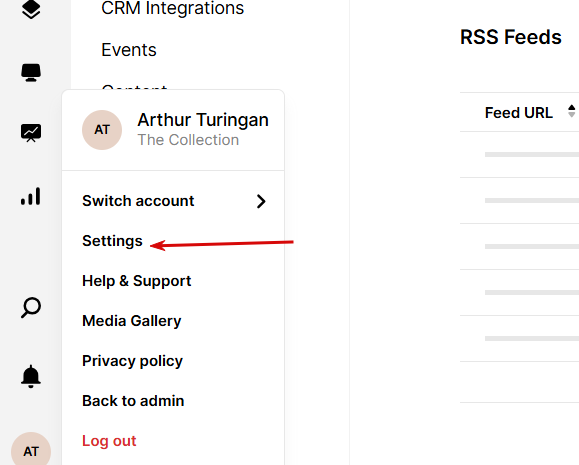Sort by the Feed URL column arrows
This screenshot has width=579, height=465.
(572, 111)
